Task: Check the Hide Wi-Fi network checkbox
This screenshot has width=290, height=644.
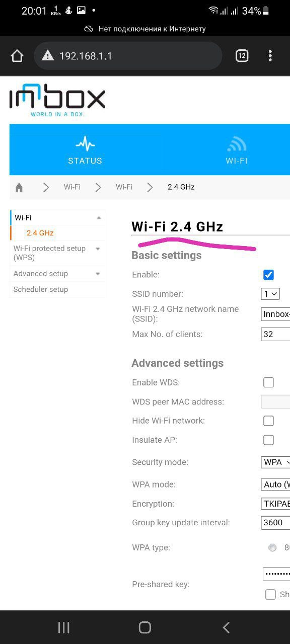Action: click(269, 421)
